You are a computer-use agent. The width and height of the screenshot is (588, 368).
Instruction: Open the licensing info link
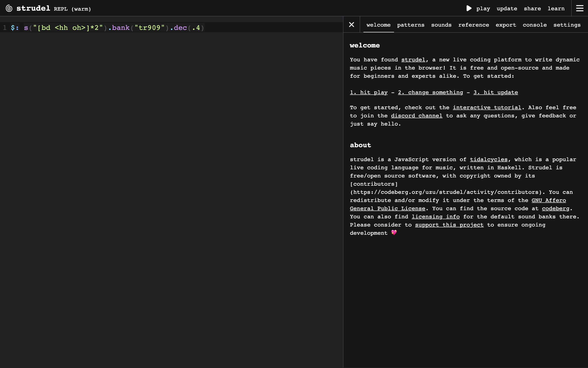click(x=435, y=217)
